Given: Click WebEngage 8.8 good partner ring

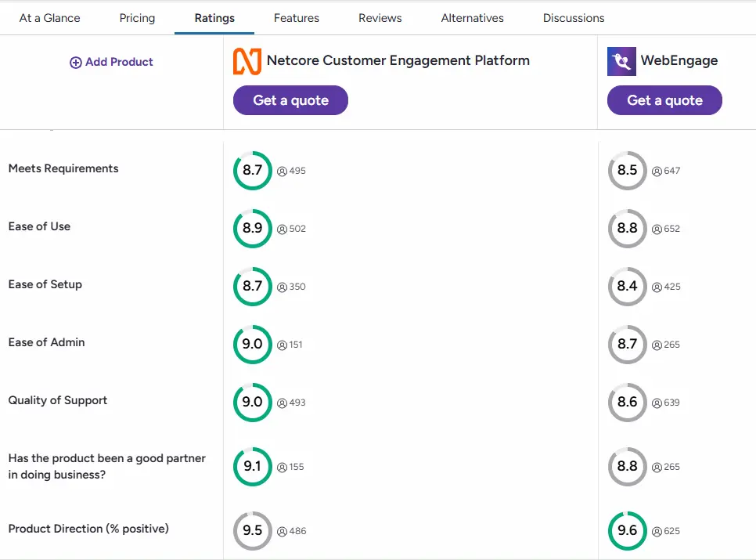Looking at the screenshot, I should pyautogui.click(x=628, y=467).
